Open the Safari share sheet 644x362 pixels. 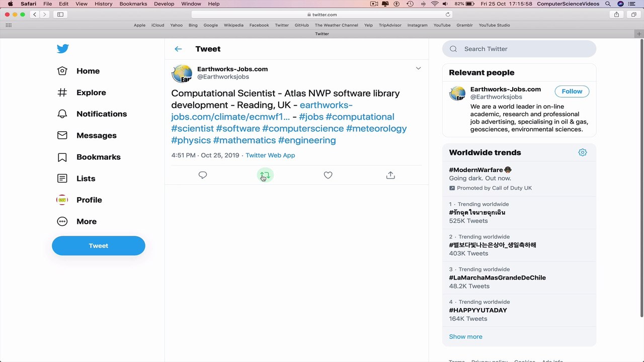(616, 15)
